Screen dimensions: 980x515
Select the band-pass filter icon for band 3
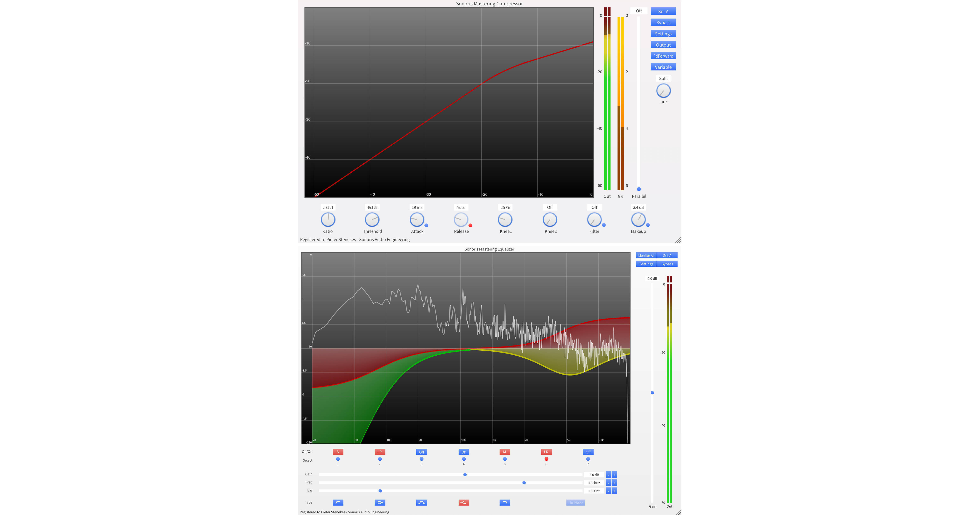pyautogui.click(x=421, y=502)
